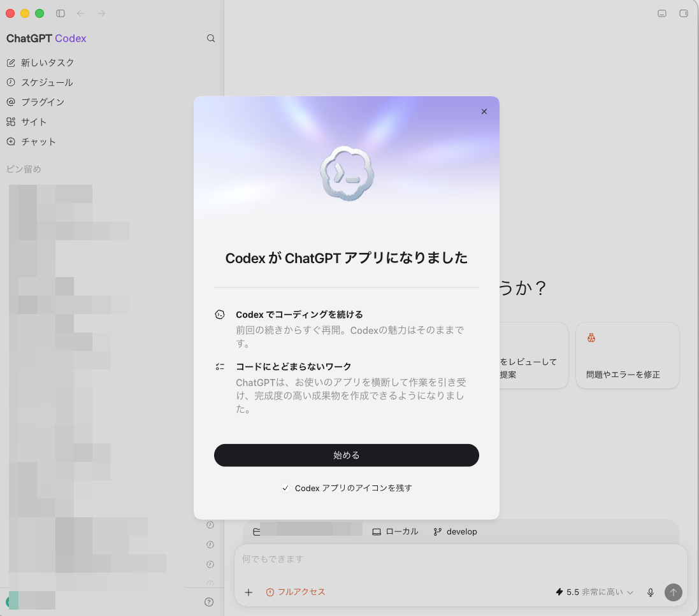The image size is (699, 616).
Task: Click the をレビューして提案 suggestion card
Action: pyautogui.click(x=533, y=355)
